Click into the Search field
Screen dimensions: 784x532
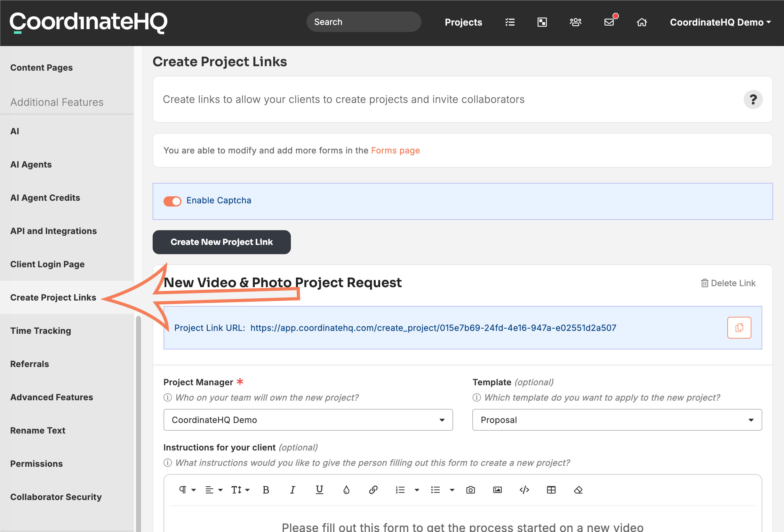pyautogui.click(x=364, y=22)
